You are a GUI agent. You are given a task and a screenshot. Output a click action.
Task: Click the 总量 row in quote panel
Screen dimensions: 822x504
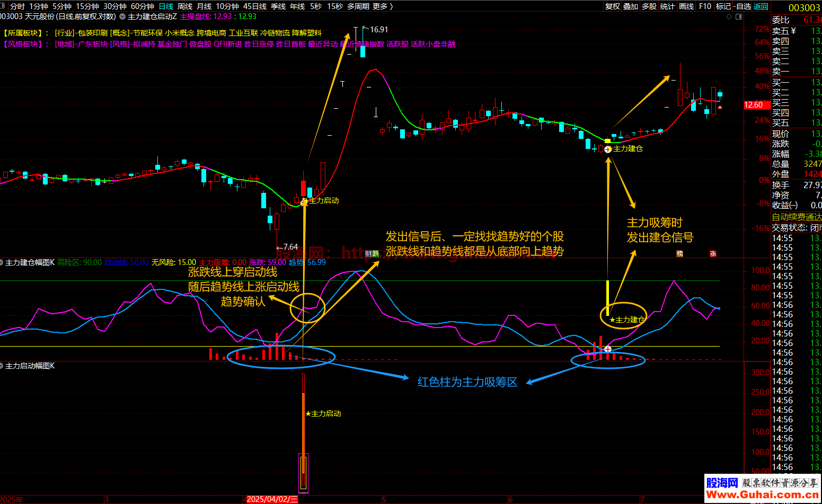tap(797, 164)
